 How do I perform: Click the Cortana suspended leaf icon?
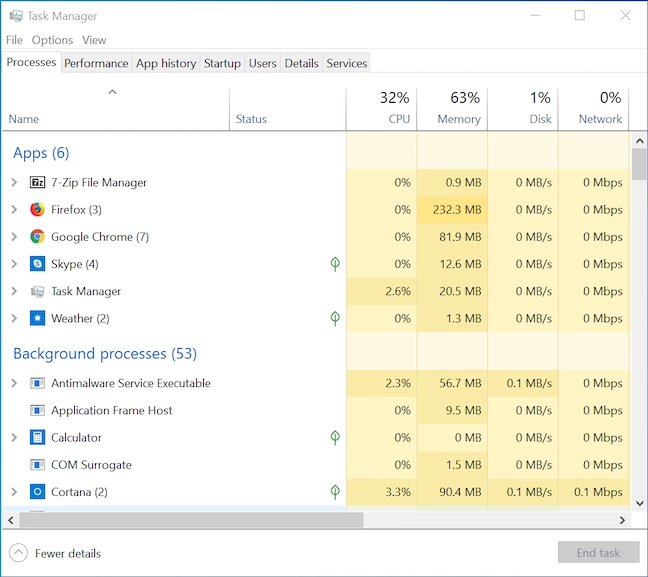click(335, 492)
